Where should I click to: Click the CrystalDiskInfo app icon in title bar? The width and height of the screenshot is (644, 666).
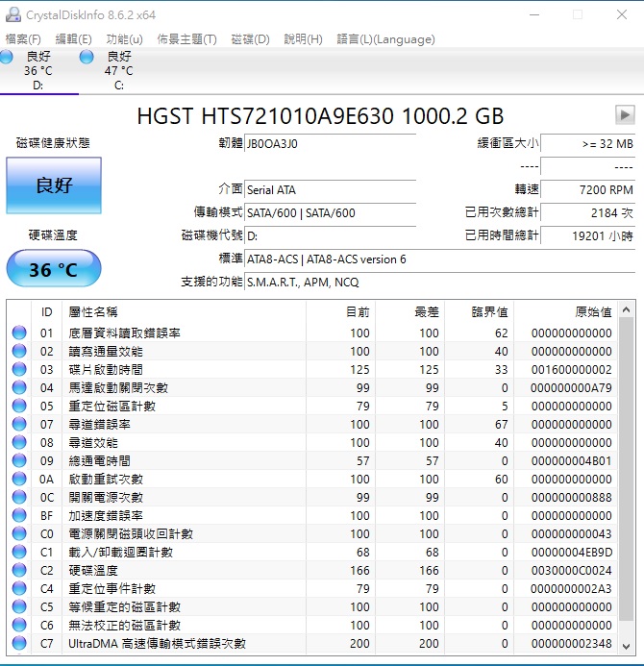pyautogui.click(x=13, y=14)
